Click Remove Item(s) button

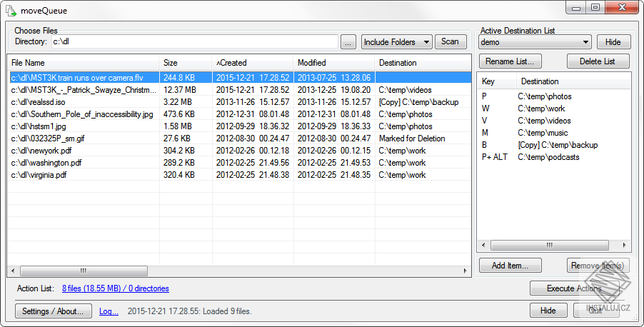[598, 266]
